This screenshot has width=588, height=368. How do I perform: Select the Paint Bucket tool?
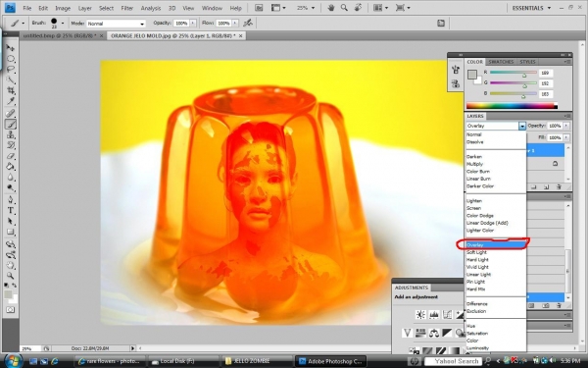coord(11,167)
